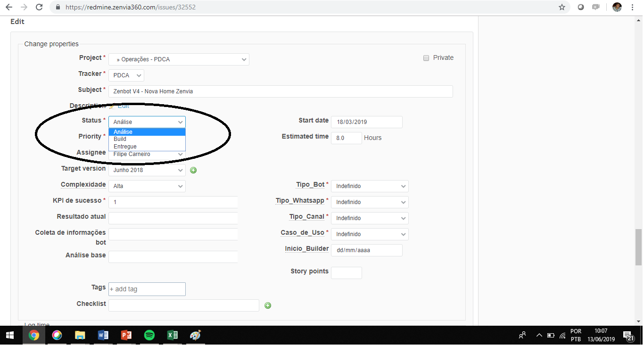
Task: Open the Tracker dropdown showing PDCA
Action: pos(126,75)
